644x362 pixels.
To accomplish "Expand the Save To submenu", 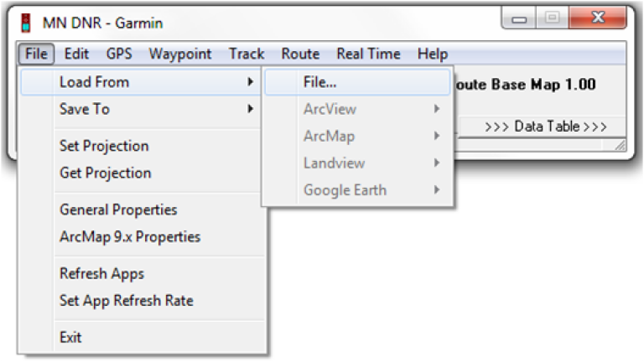I will [140, 109].
